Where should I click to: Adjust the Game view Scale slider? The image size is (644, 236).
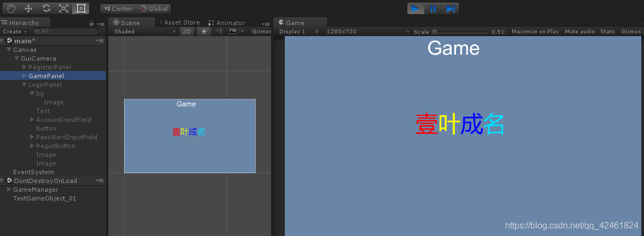click(460, 32)
